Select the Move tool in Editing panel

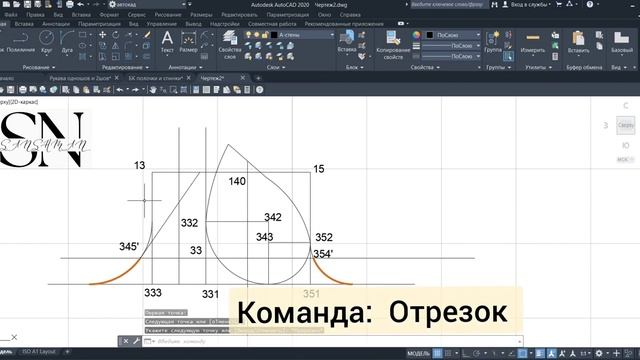102,35
